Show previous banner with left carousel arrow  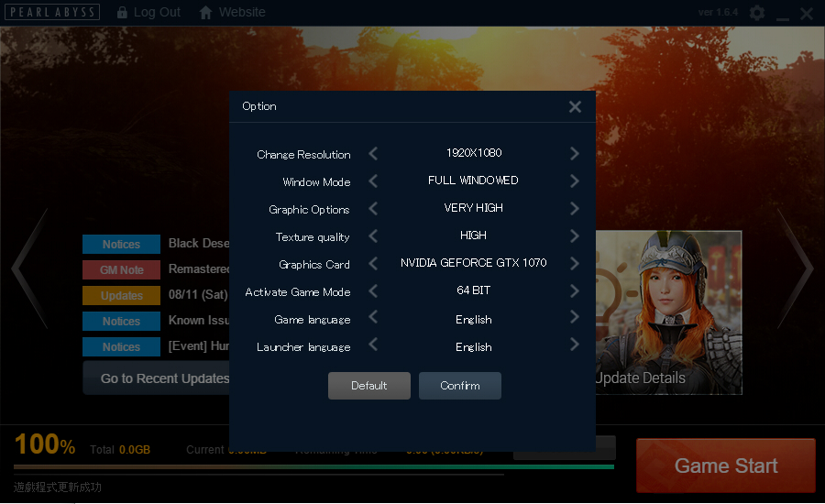(x=29, y=268)
